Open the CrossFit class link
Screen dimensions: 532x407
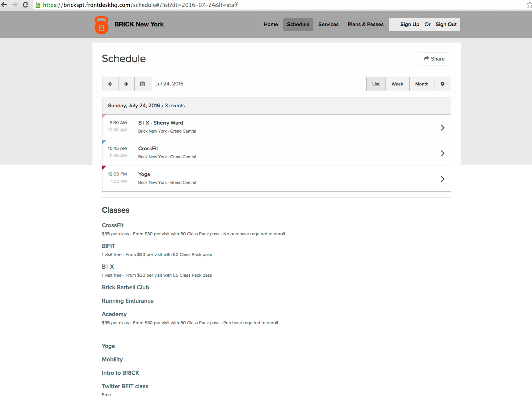113,225
